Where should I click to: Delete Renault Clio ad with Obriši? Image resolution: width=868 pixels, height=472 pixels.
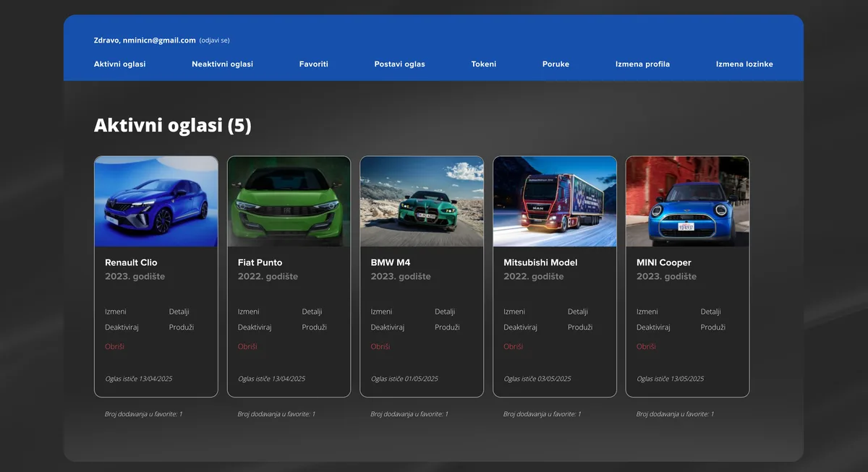pos(114,347)
